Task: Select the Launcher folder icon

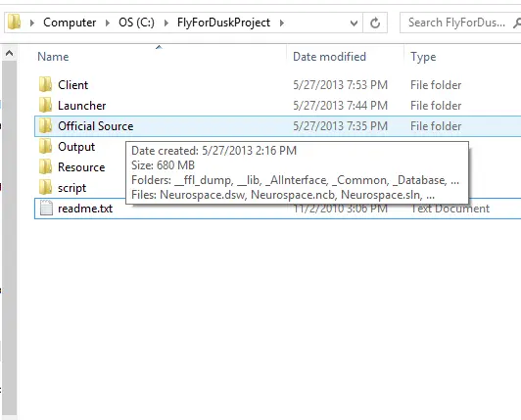Action: click(x=45, y=105)
